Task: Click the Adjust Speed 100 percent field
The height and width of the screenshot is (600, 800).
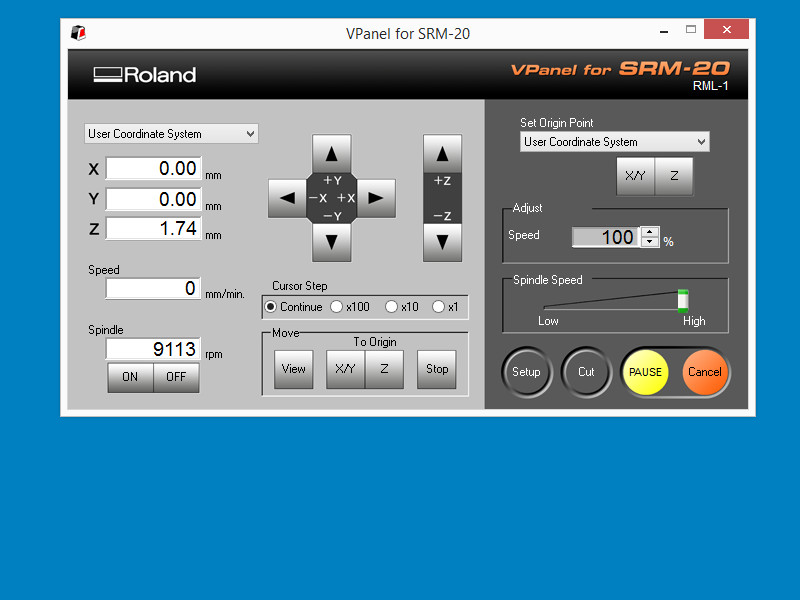Action: (606, 237)
